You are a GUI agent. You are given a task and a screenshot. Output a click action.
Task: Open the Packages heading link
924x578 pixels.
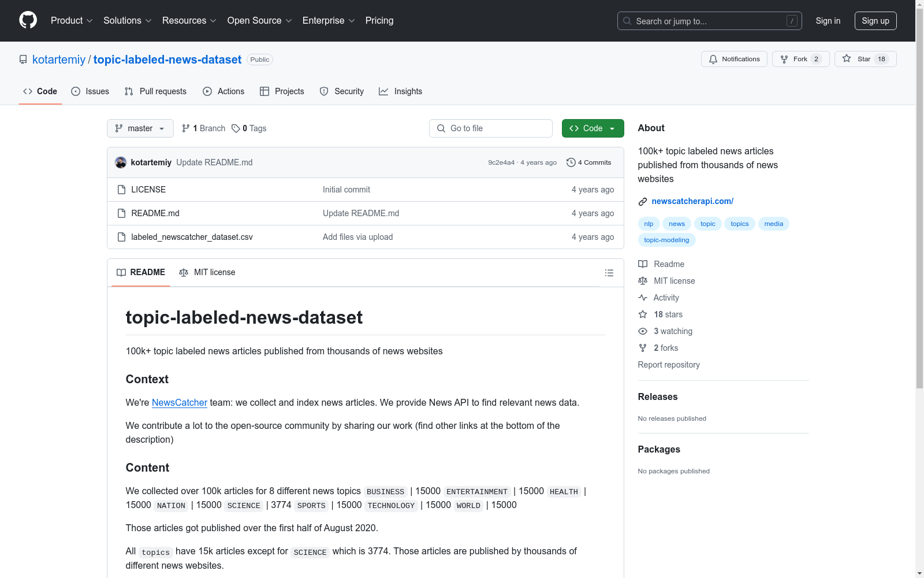[x=659, y=449]
